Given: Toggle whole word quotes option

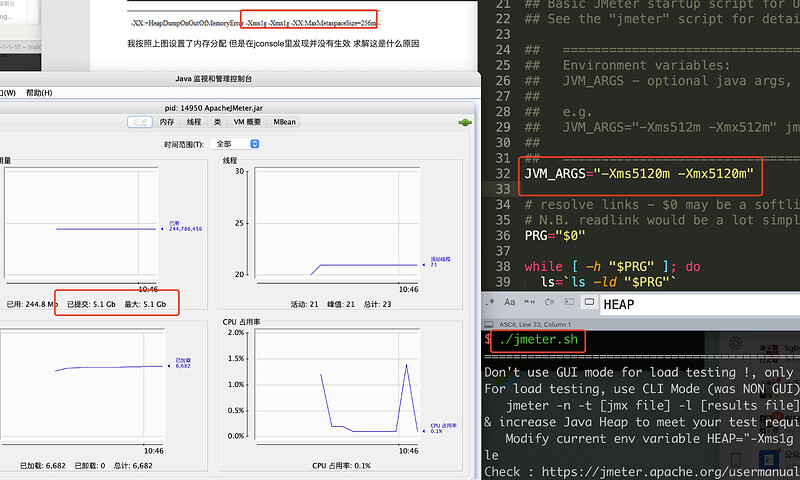Looking at the screenshot, I should (530, 302).
